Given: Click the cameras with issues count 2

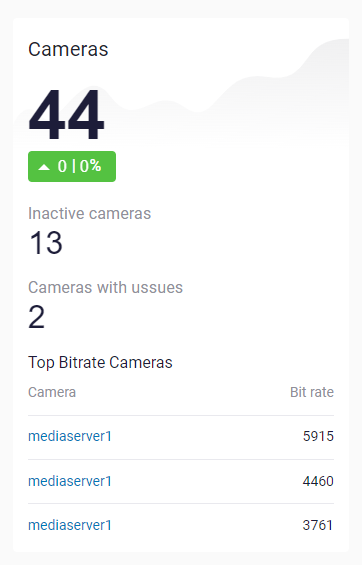Looking at the screenshot, I should coord(37,317).
